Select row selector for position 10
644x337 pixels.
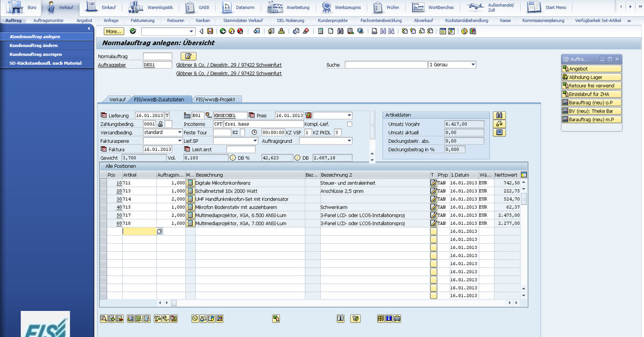click(x=103, y=183)
